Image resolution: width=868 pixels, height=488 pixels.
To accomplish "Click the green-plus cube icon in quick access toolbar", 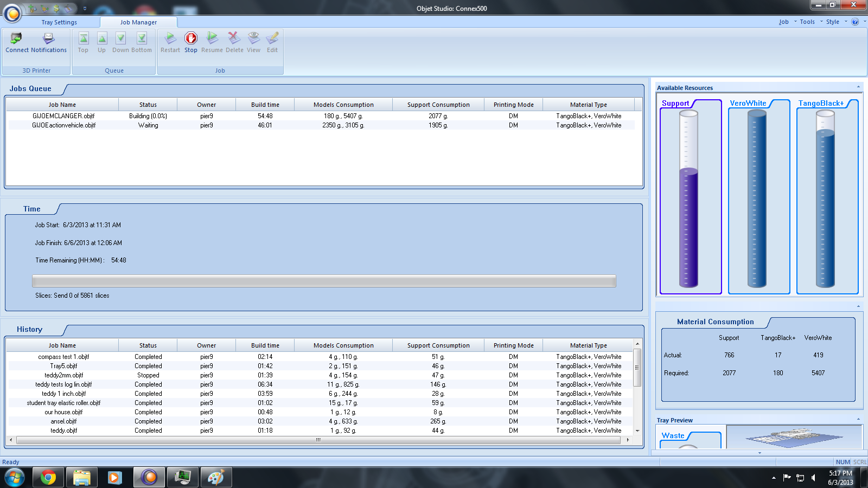I will (x=33, y=8).
